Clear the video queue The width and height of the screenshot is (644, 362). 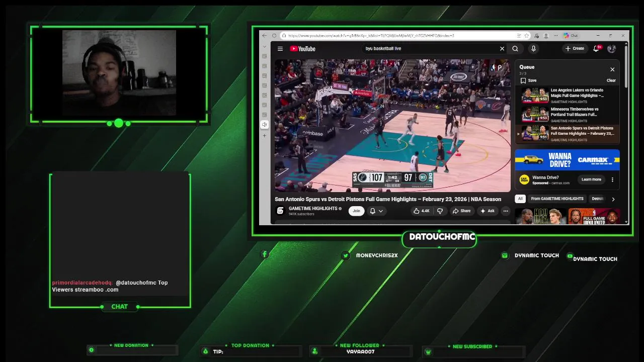click(611, 80)
